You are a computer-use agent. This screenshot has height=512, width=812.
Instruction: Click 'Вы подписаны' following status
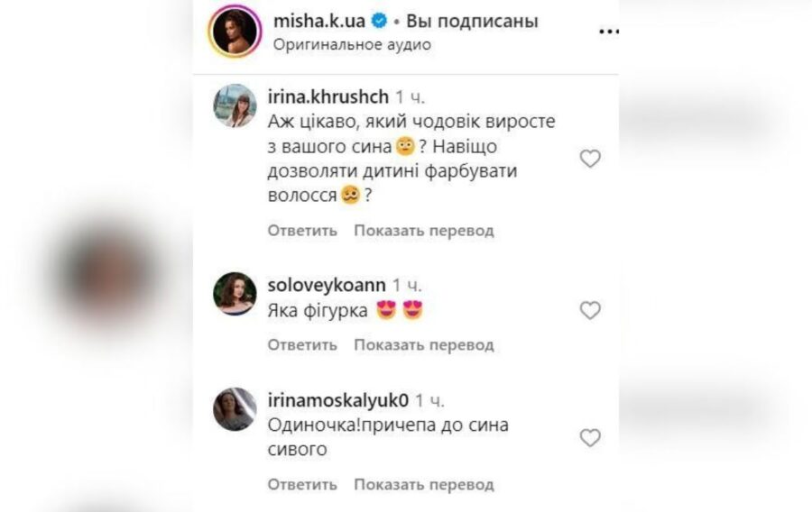coord(472,22)
